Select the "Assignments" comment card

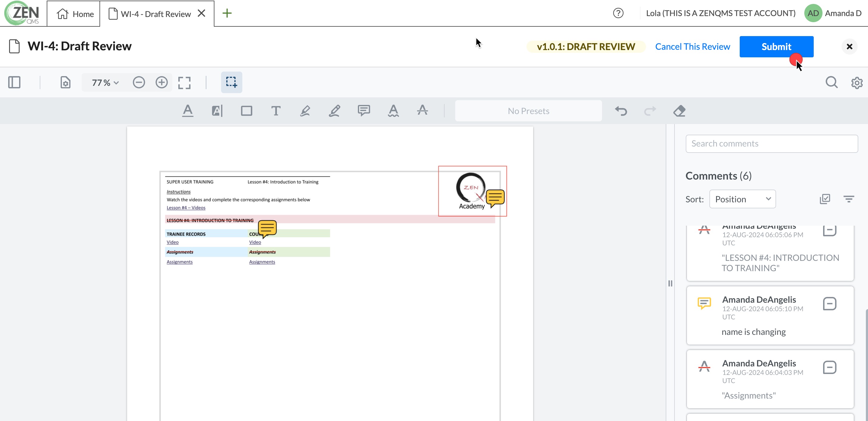click(770, 379)
